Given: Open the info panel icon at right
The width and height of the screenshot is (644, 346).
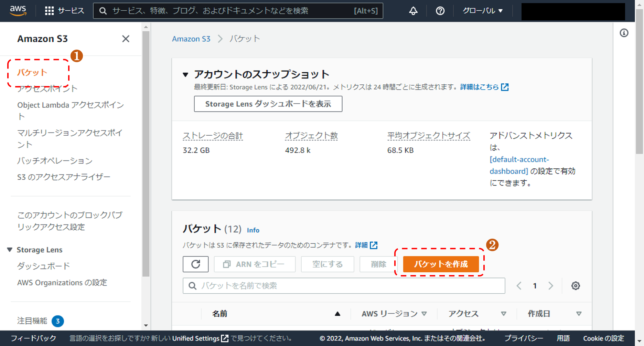Looking at the screenshot, I should pyautogui.click(x=624, y=33).
